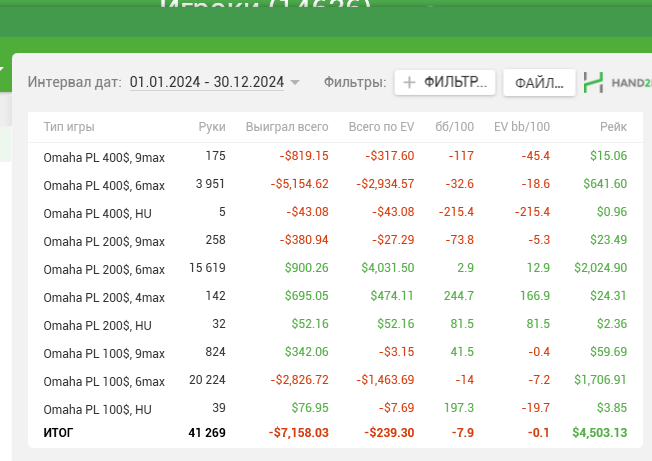
Task: Select the Omaha PL 200$, HU row
Action: click(x=335, y=324)
